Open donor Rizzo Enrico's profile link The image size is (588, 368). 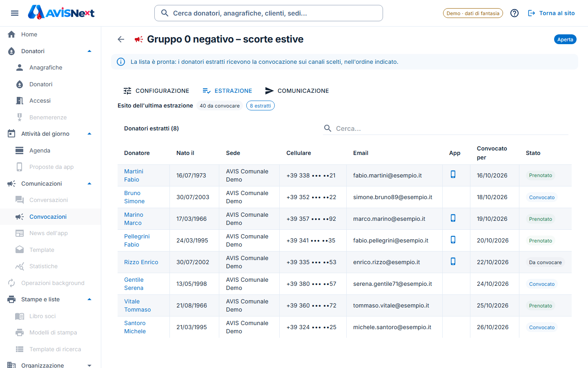(x=141, y=262)
